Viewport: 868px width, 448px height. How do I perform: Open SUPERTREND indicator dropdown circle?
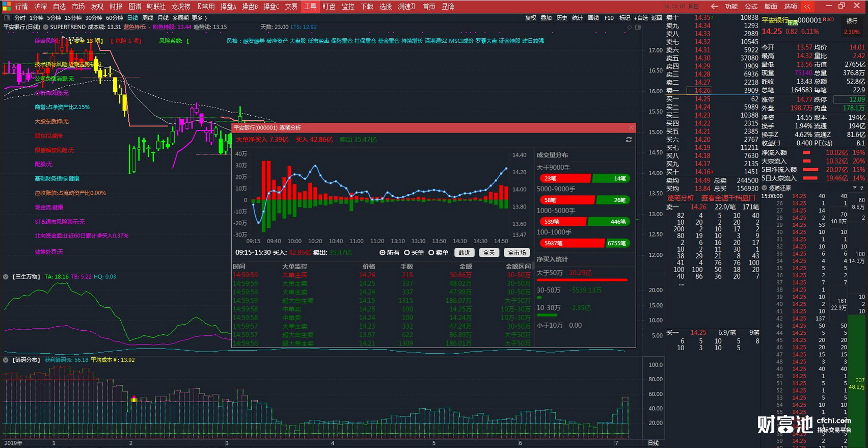click(46, 27)
